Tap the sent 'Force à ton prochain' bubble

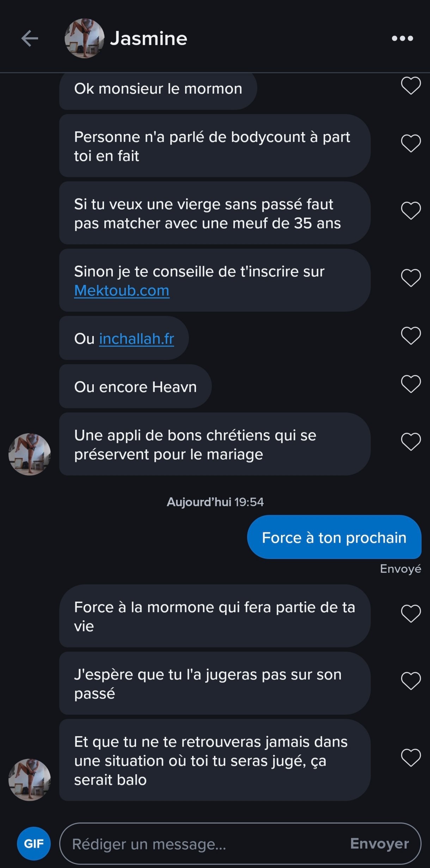click(x=334, y=537)
